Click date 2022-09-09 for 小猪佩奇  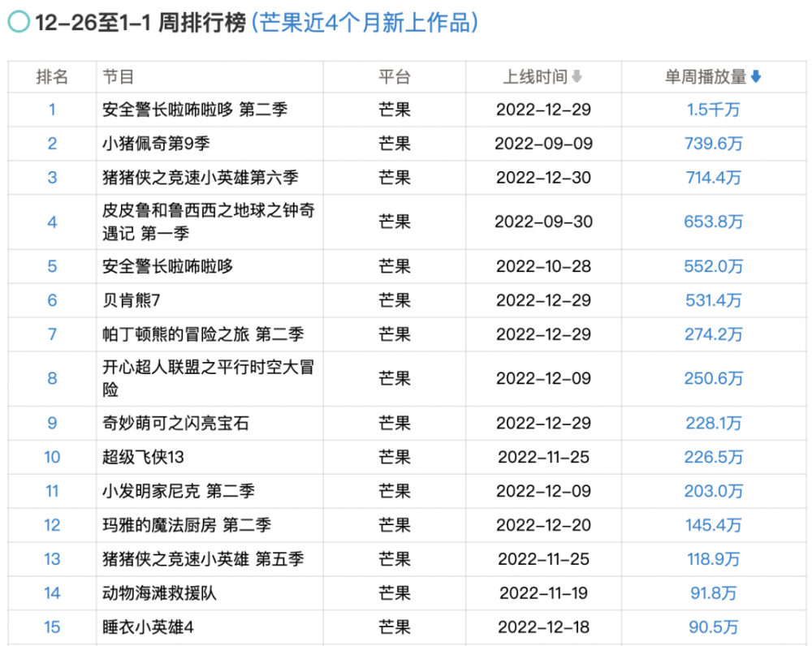[x=543, y=144]
